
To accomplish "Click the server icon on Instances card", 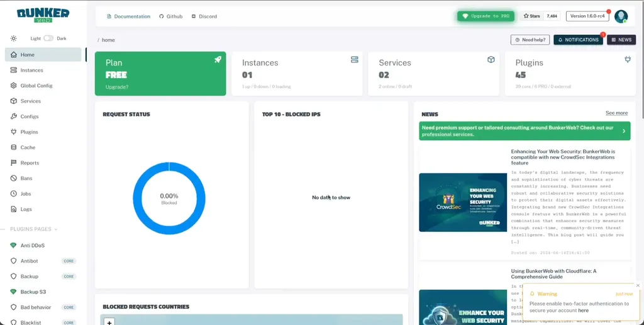I will 355,60.
